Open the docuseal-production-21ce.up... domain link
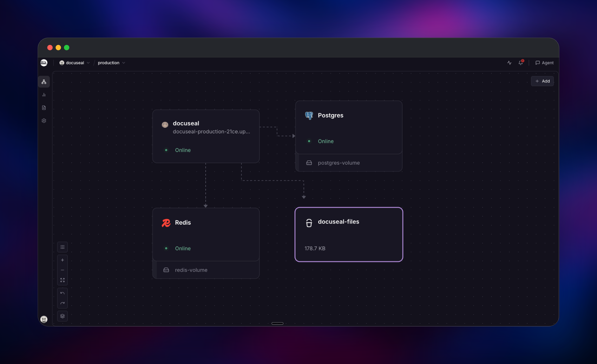This screenshot has height=364, width=597. coord(211,132)
